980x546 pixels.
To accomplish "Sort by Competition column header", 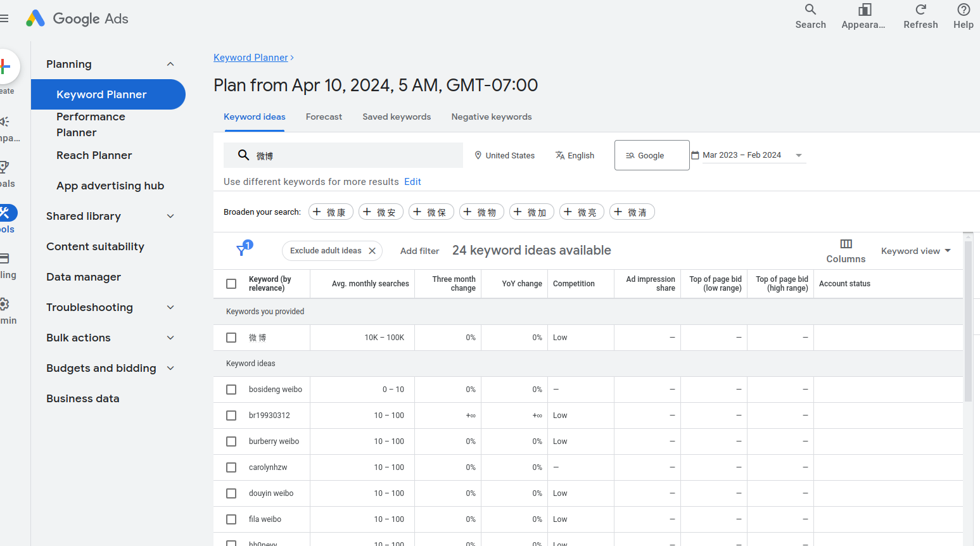I will tap(574, 284).
